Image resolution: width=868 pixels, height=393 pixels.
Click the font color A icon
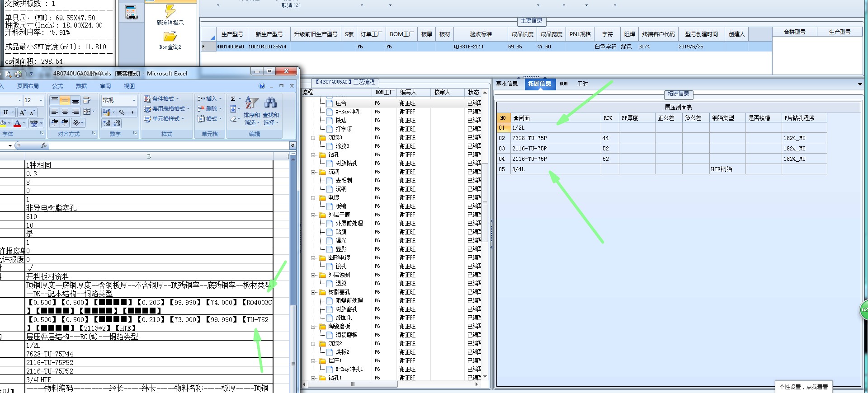(17, 123)
